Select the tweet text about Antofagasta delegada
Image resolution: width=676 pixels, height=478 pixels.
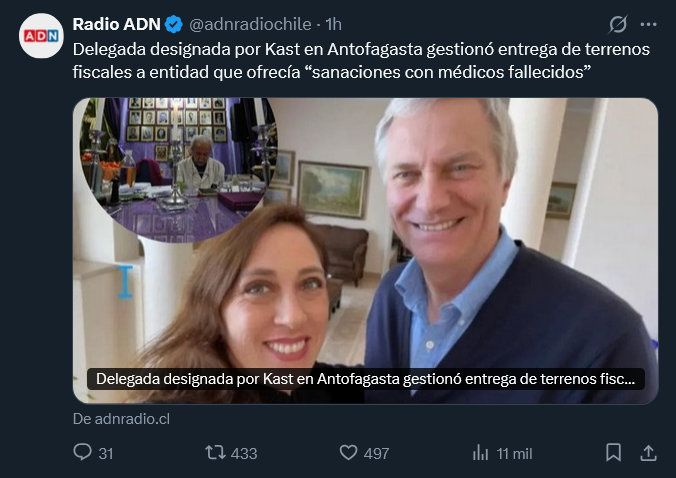(x=361, y=61)
